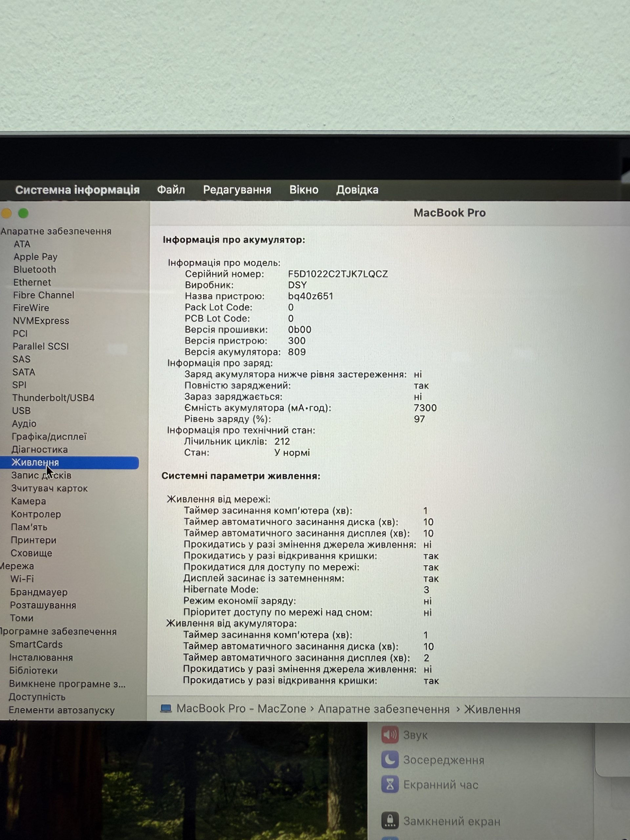Screen dimensions: 630x840
Task: Collapse the Програмне забезпечення section
Action: (x=58, y=632)
